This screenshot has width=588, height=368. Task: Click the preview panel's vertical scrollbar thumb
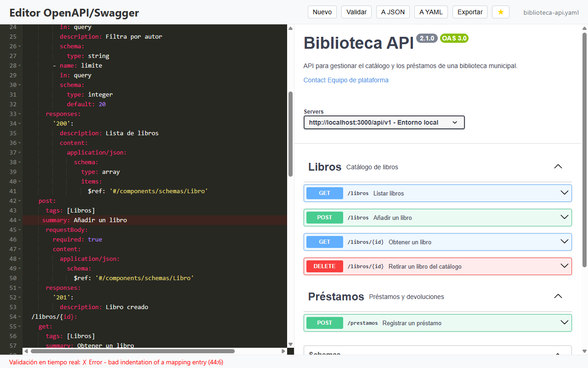click(x=584, y=149)
